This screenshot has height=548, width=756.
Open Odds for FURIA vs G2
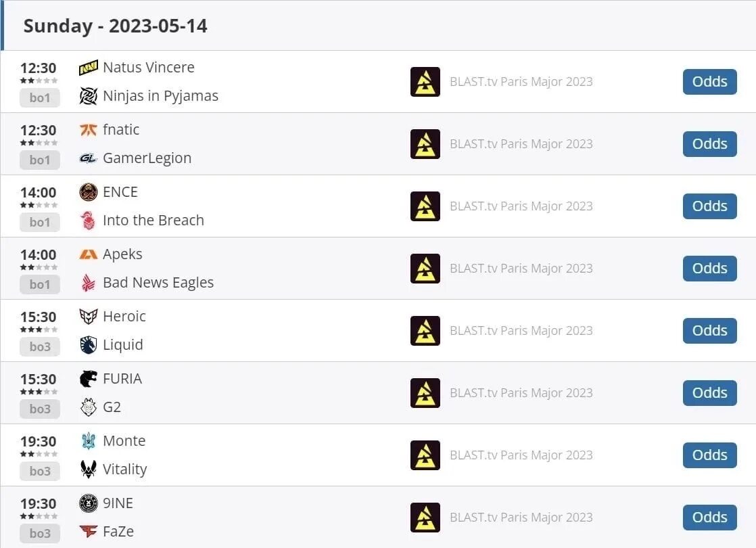(x=710, y=392)
